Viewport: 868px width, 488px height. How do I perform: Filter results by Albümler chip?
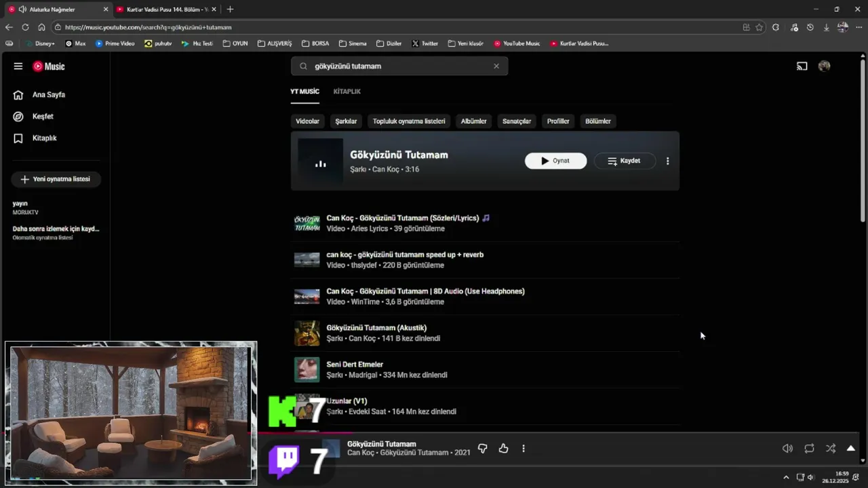coord(474,121)
